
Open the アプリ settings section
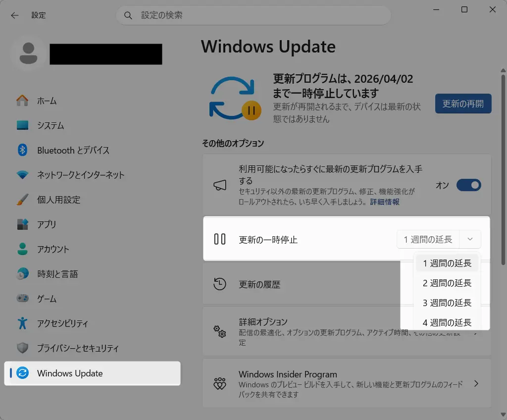coord(47,224)
